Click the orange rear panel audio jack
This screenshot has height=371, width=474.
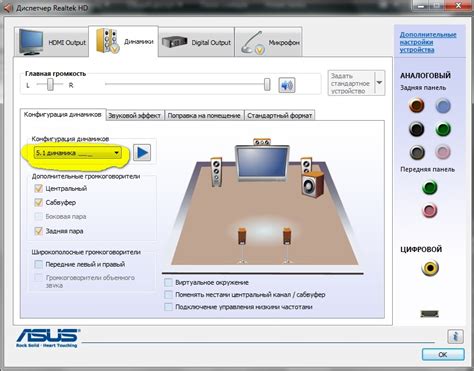coord(417,105)
